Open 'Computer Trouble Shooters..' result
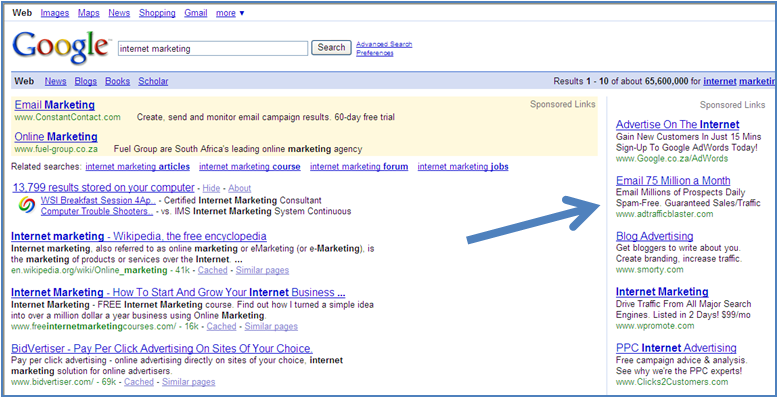 tap(97, 211)
